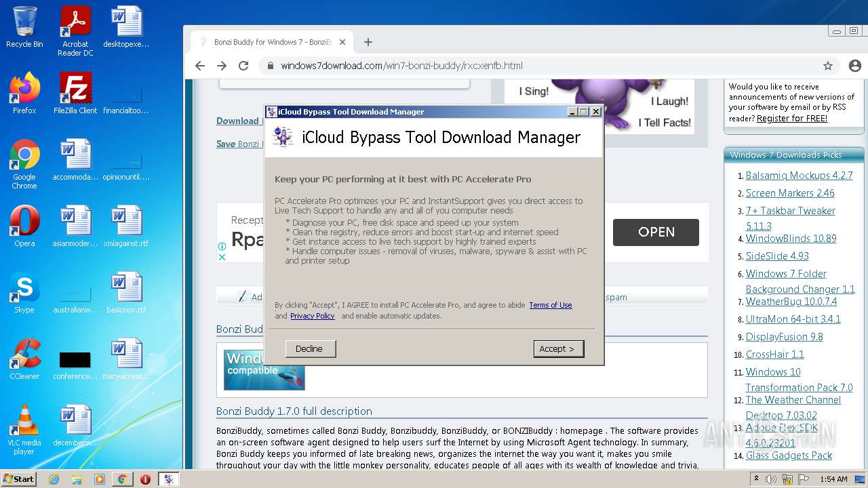This screenshot has height=488, width=868.
Task: Decline the PC Accelerate Pro offer
Action: pyautogui.click(x=310, y=348)
